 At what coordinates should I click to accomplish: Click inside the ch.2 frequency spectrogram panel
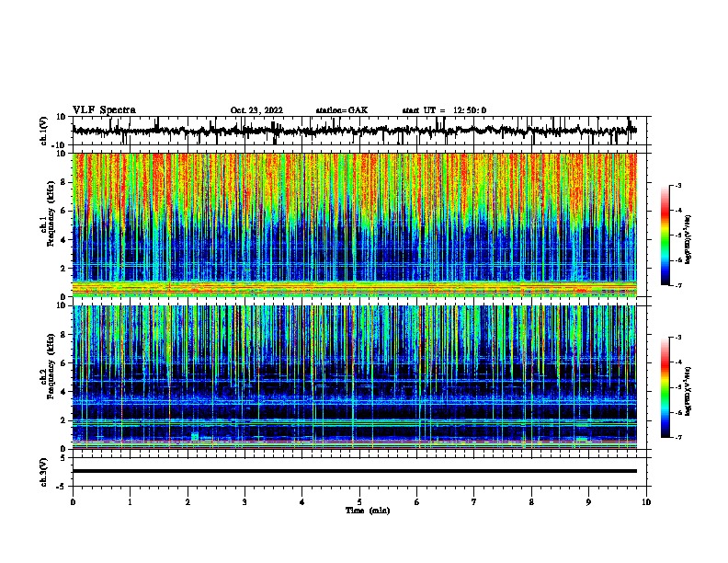coord(358,377)
